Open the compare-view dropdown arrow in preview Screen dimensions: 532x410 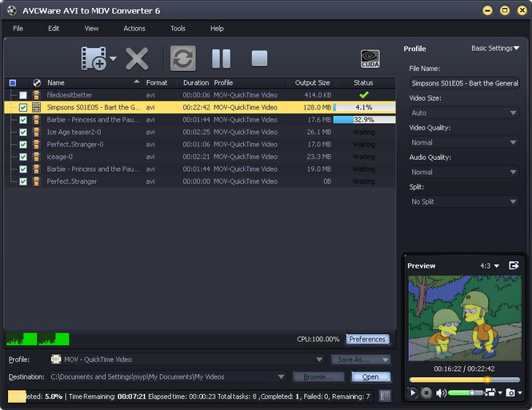click(500, 392)
